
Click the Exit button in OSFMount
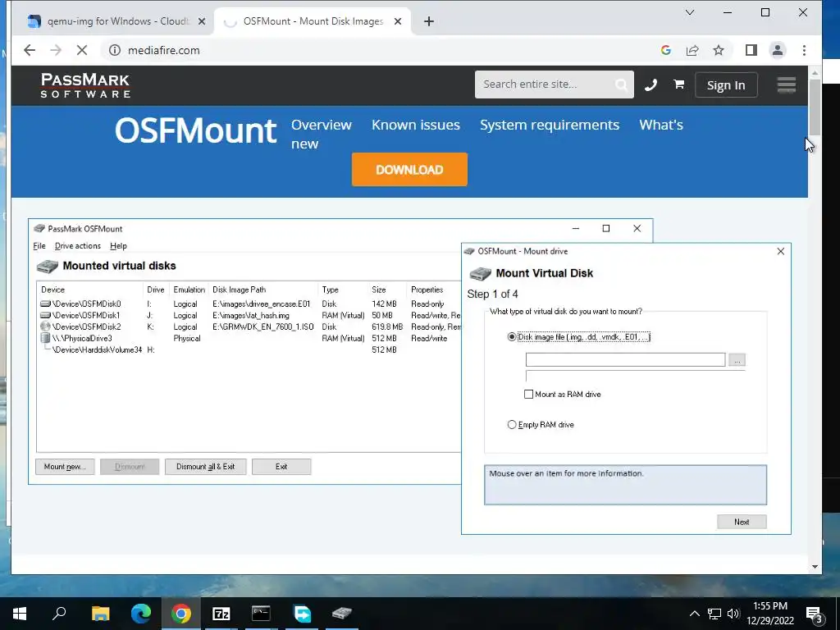click(281, 467)
